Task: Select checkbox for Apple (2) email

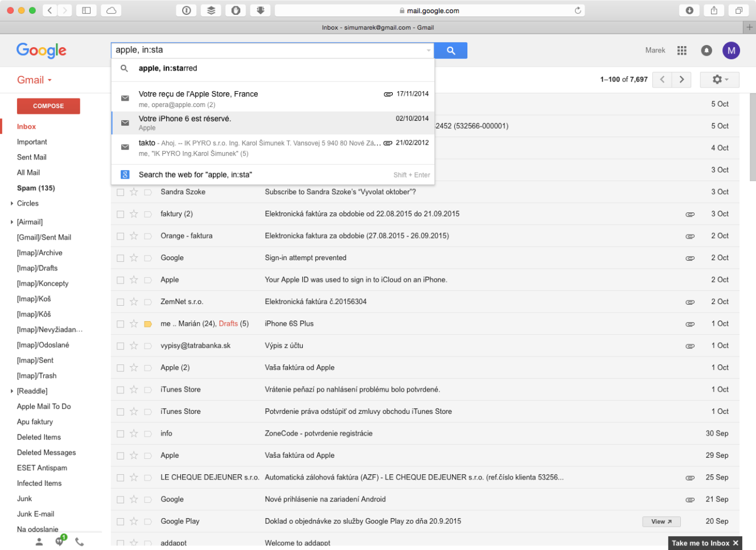Action: (x=120, y=368)
